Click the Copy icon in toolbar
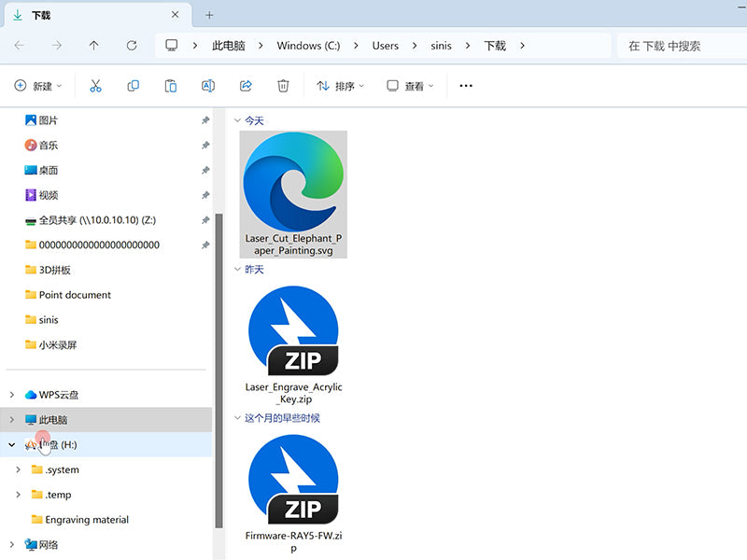 (x=133, y=86)
